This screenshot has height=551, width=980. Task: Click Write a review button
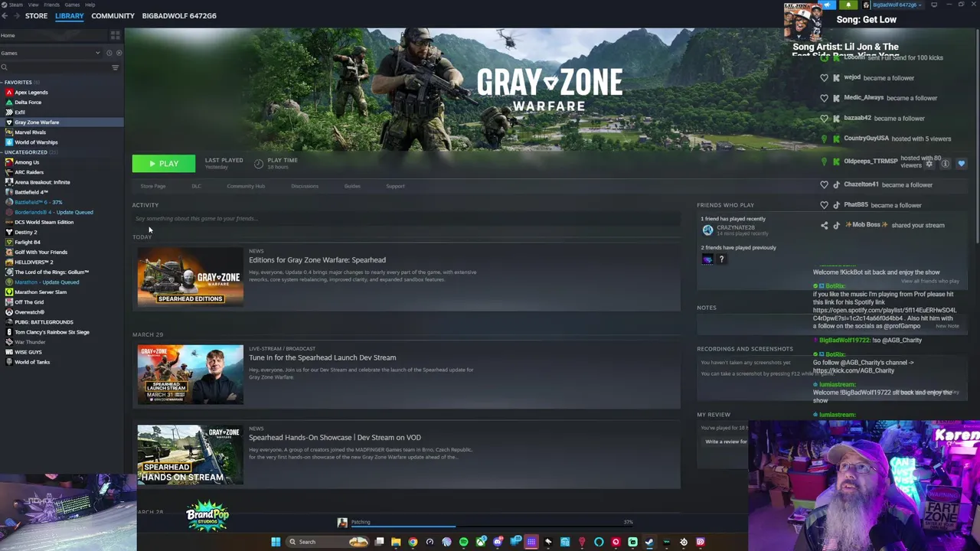tap(726, 442)
